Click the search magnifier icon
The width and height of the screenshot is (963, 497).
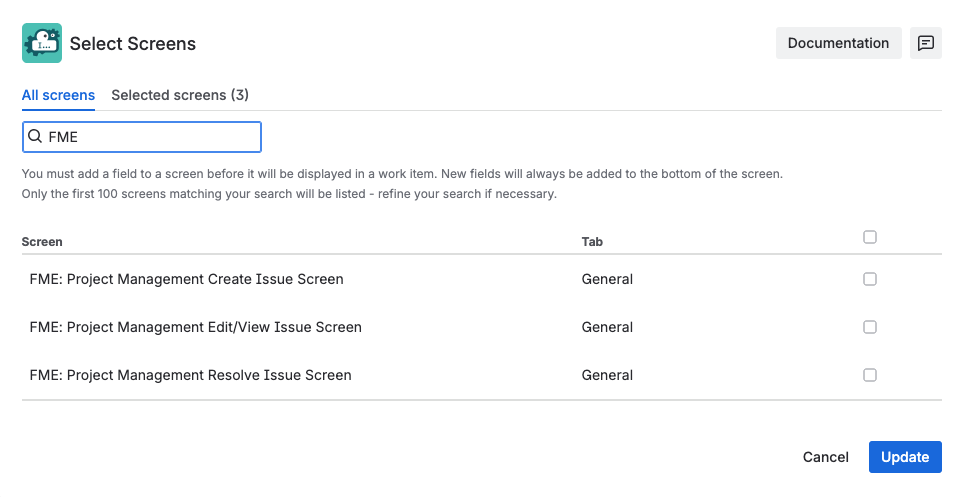point(36,136)
